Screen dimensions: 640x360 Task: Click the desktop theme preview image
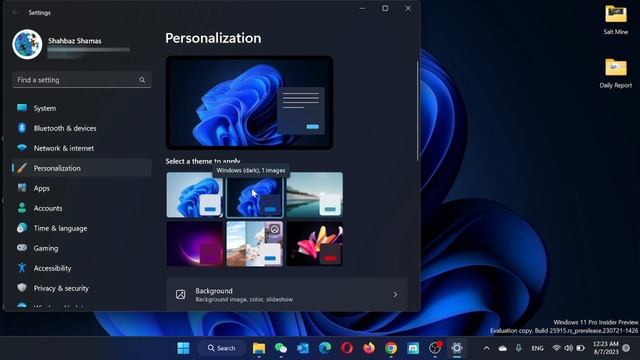(x=249, y=102)
